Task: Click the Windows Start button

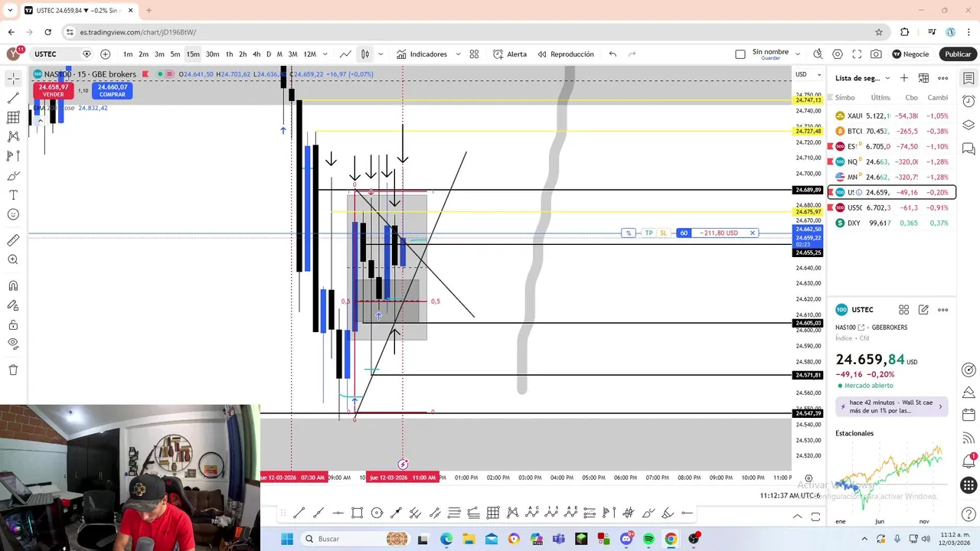Action: coord(287,539)
